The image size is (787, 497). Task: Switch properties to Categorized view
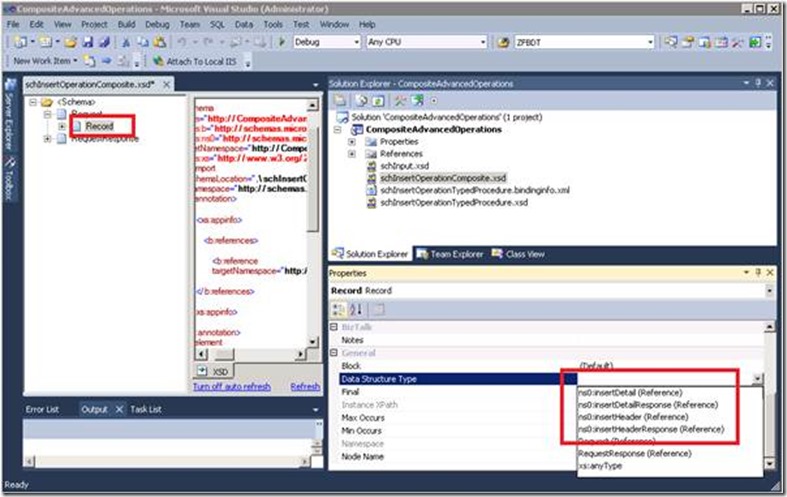(x=339, y=310)
